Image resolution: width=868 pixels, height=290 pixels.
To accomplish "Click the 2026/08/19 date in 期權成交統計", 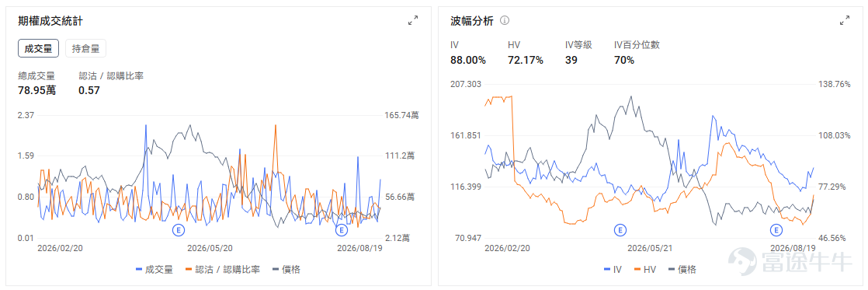I will pos(359,248).
